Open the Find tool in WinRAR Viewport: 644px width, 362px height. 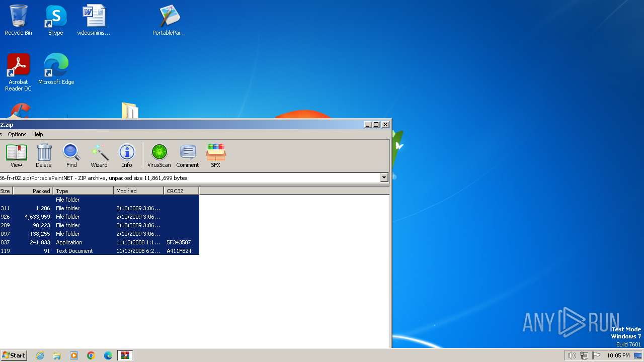point(71,155)
